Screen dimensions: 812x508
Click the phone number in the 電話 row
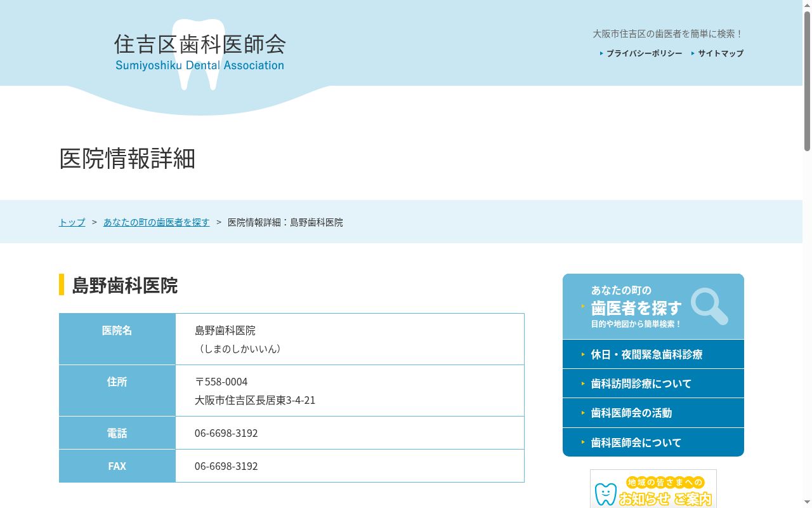tap(226, 433)
